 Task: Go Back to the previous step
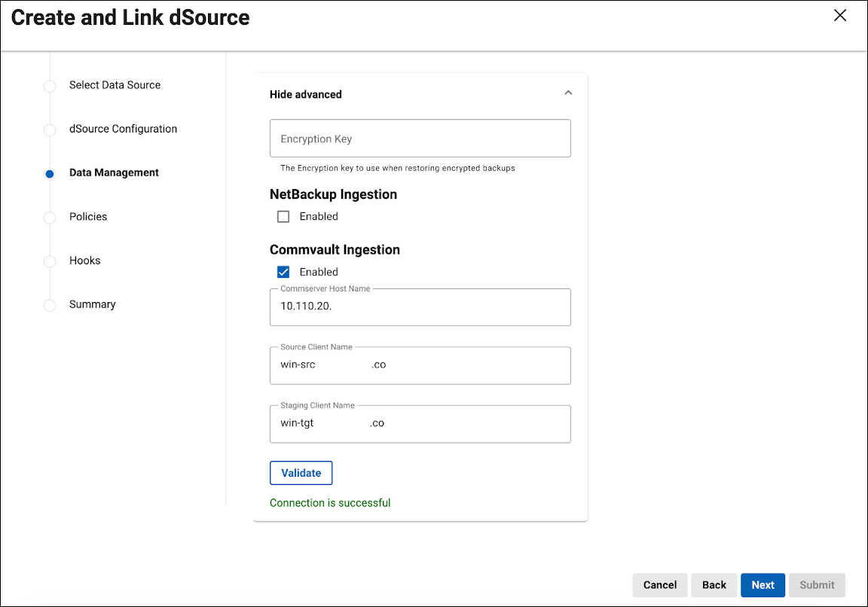click(714, 585)
